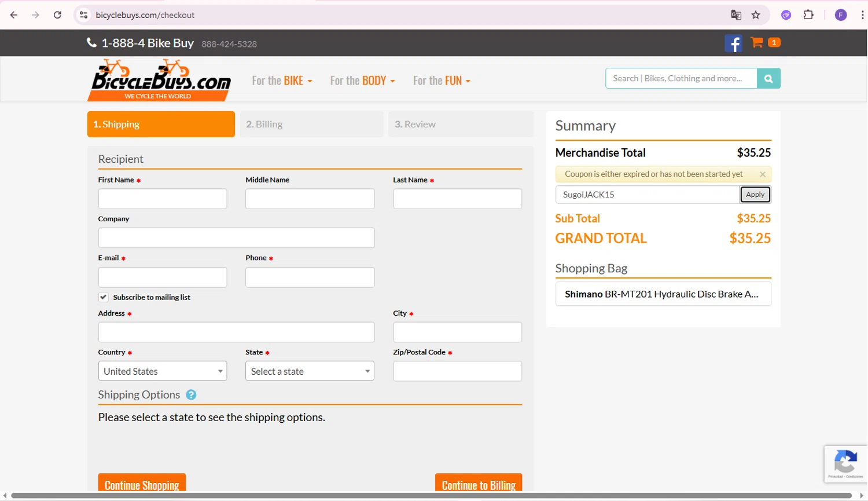Reload the checkout page
Viewport: 868px width, 501px height.
pyautogui.click(x=57, y=15)
